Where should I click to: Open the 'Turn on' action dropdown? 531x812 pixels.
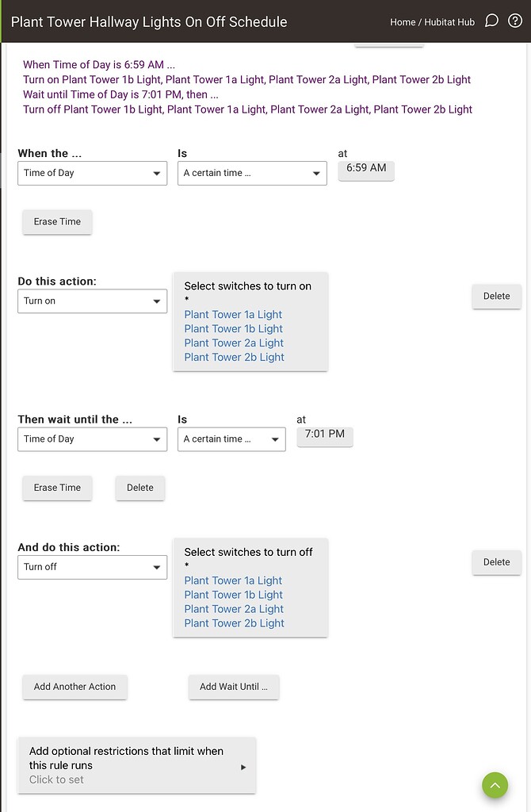click(92, 301)
